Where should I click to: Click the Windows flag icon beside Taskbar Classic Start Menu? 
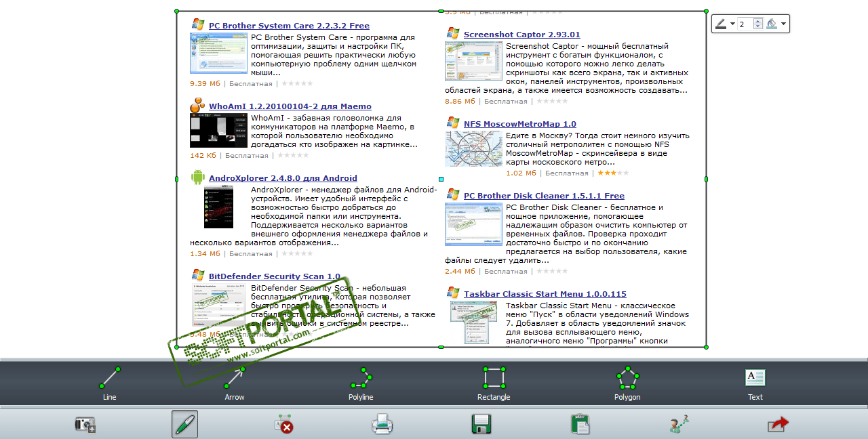click(453, 293)
